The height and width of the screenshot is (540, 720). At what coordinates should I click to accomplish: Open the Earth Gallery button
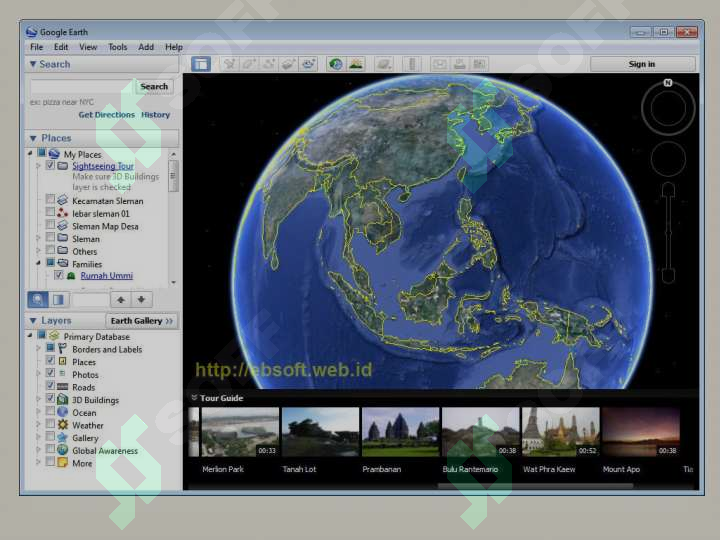click(x=141, y=321)
